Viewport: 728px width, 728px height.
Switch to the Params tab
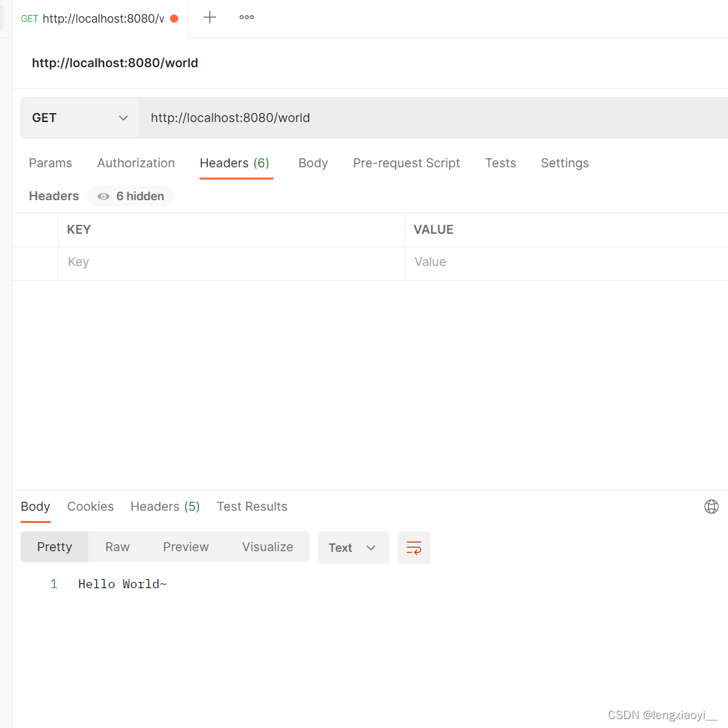(50, 163)
